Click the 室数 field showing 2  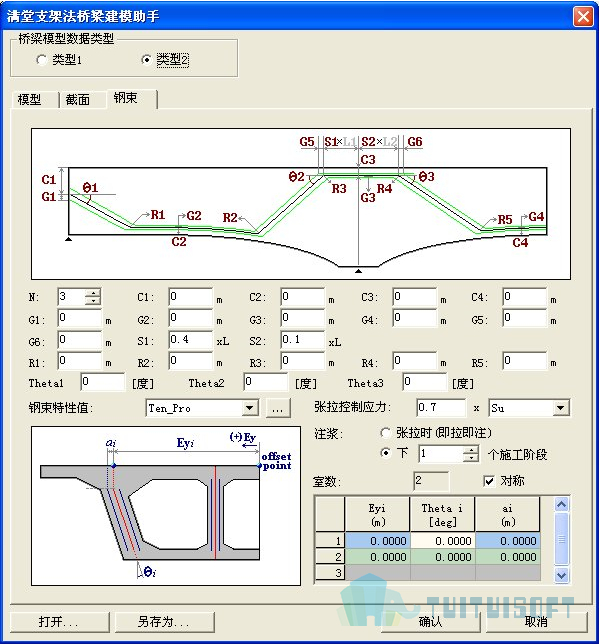click(431, 481)
